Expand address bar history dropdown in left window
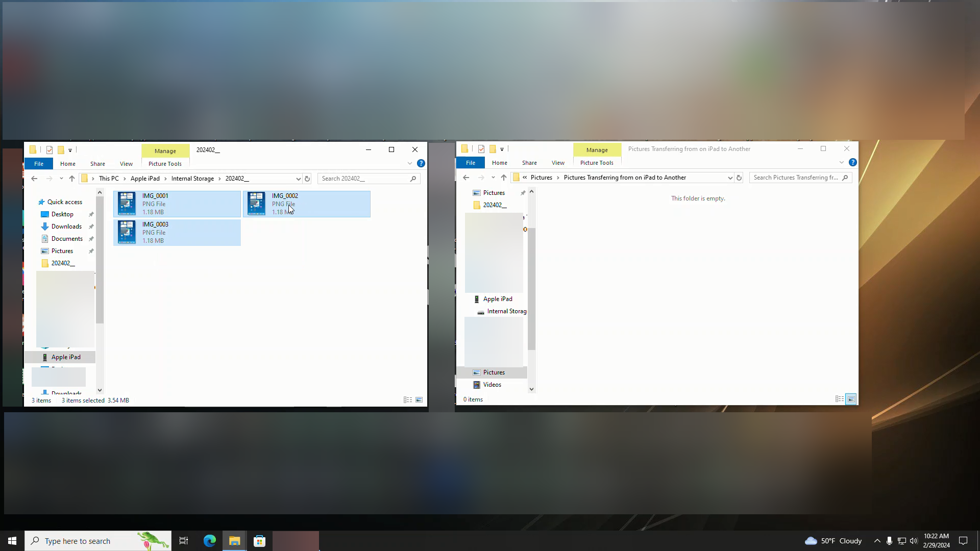 [x=298, y=179]
